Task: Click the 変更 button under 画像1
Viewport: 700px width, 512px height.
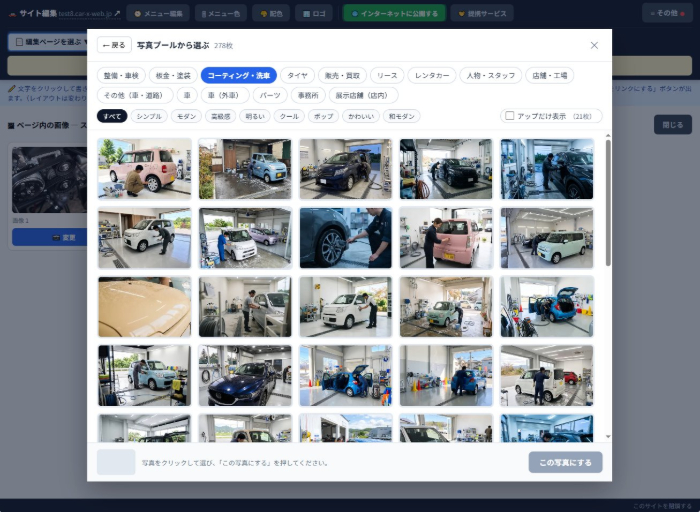Action: pos(50,237)
